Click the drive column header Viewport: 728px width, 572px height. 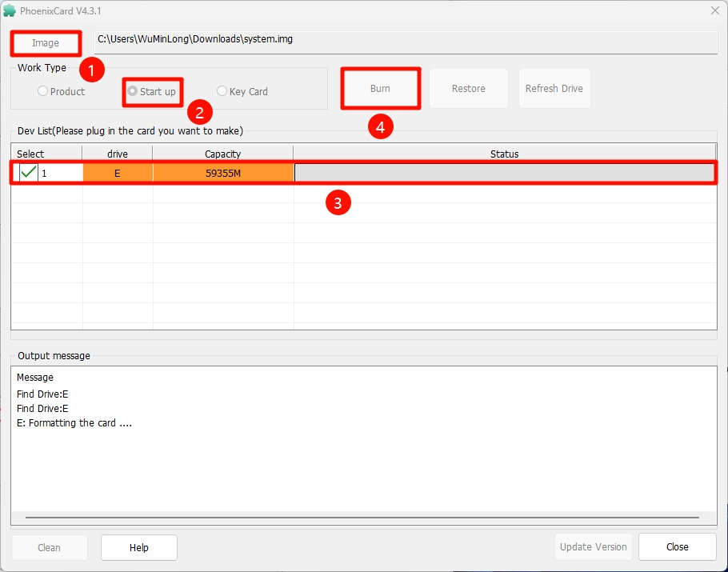tap(117, 154)
